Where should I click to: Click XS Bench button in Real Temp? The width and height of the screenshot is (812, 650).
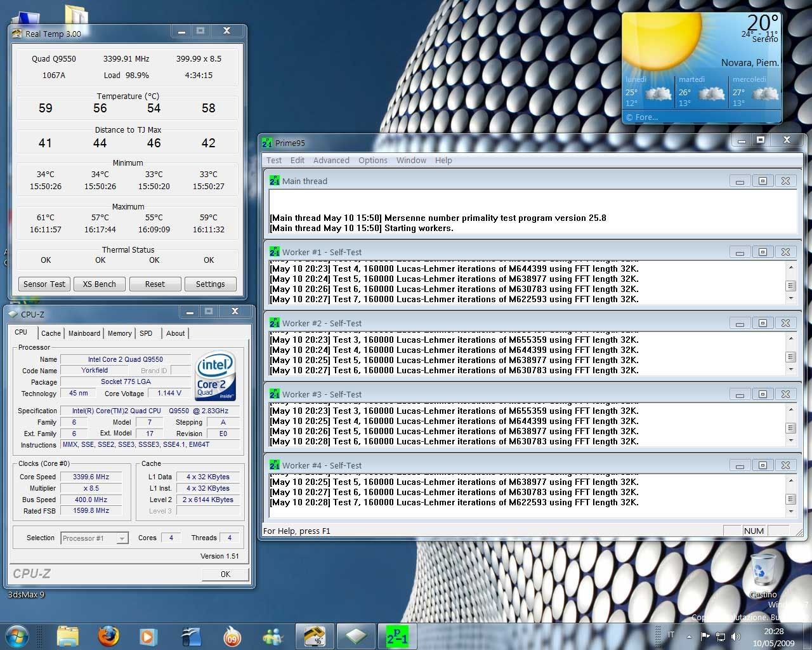[x=100, y=284]
